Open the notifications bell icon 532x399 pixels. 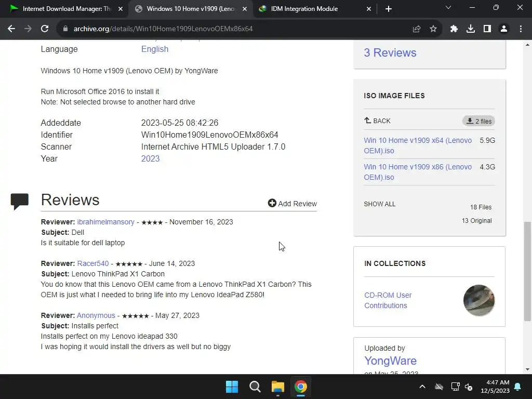pos(518,387)
